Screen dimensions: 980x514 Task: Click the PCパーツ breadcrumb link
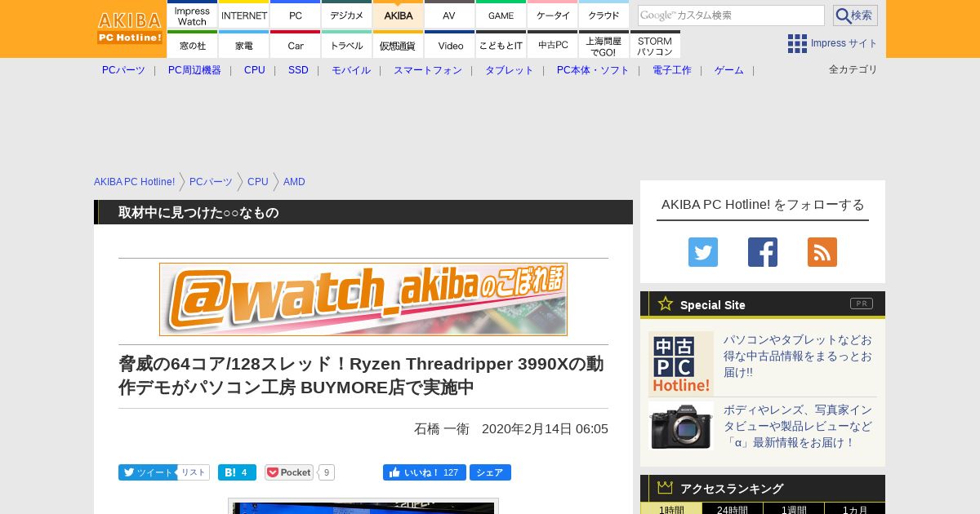coord(211,182)
